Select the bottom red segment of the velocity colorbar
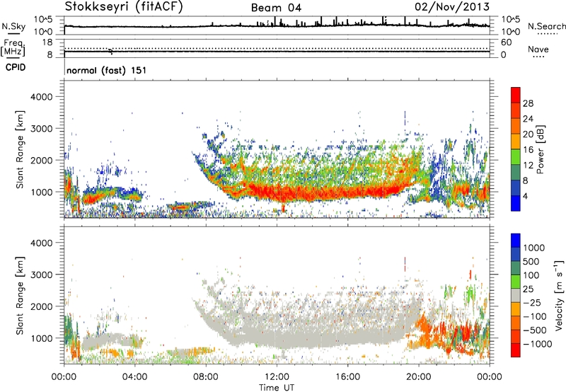566x392 pixels. click(516, 350)
